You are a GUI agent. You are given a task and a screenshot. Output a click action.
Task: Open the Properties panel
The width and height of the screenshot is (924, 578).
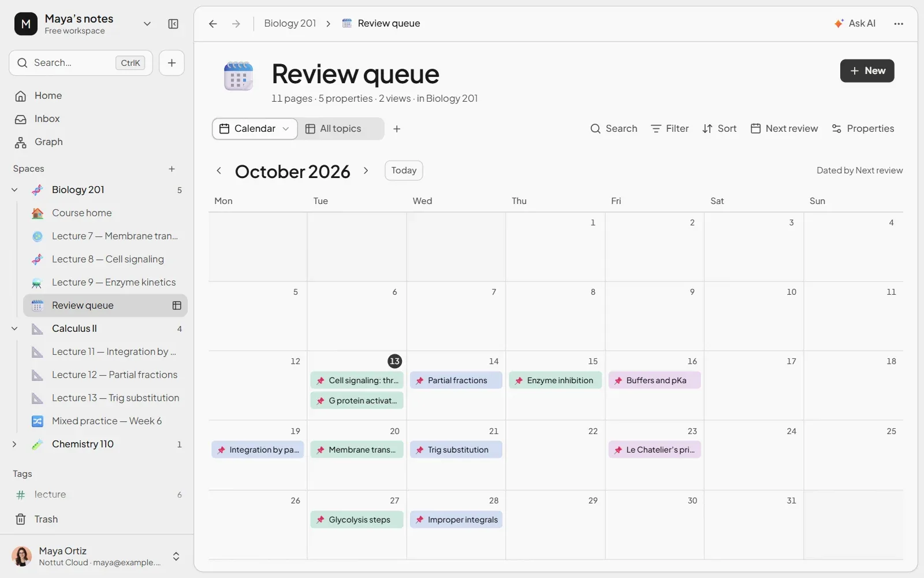click(863, 129)
